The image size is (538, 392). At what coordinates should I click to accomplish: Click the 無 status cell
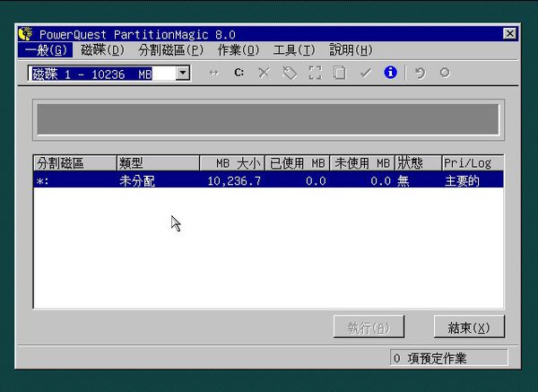pos(403,181)
